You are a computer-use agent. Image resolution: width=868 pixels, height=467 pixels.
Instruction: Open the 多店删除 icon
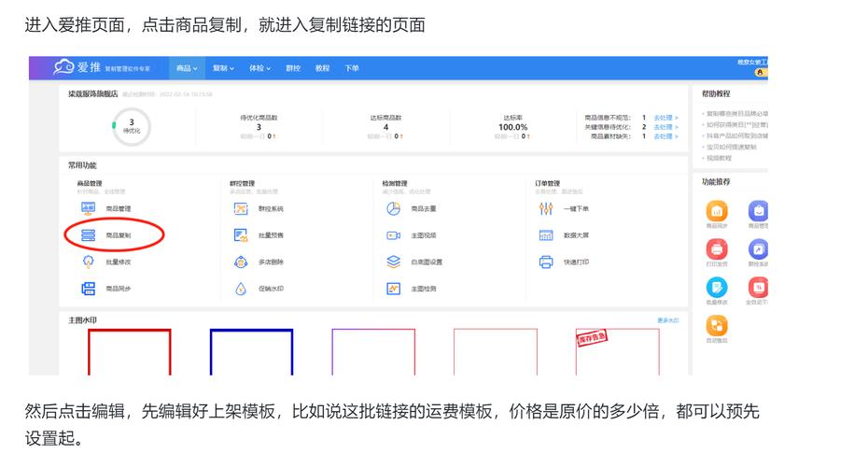click(241, 262)
